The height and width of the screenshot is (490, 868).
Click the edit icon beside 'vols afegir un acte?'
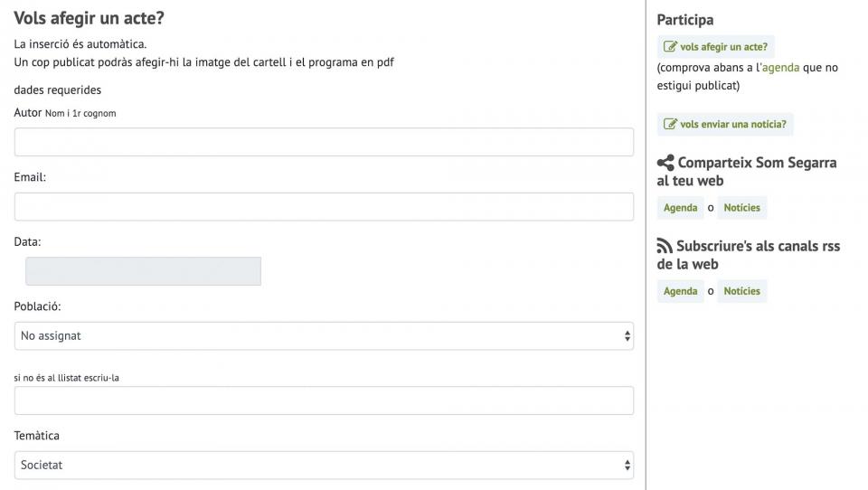click(x=670, y=47)
